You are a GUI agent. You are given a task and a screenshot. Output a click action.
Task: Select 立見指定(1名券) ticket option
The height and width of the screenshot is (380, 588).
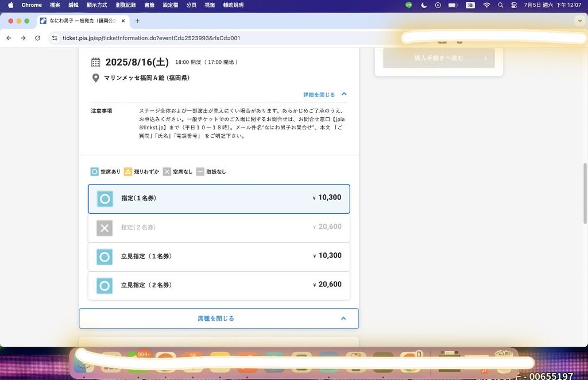(x=219, y=257)
